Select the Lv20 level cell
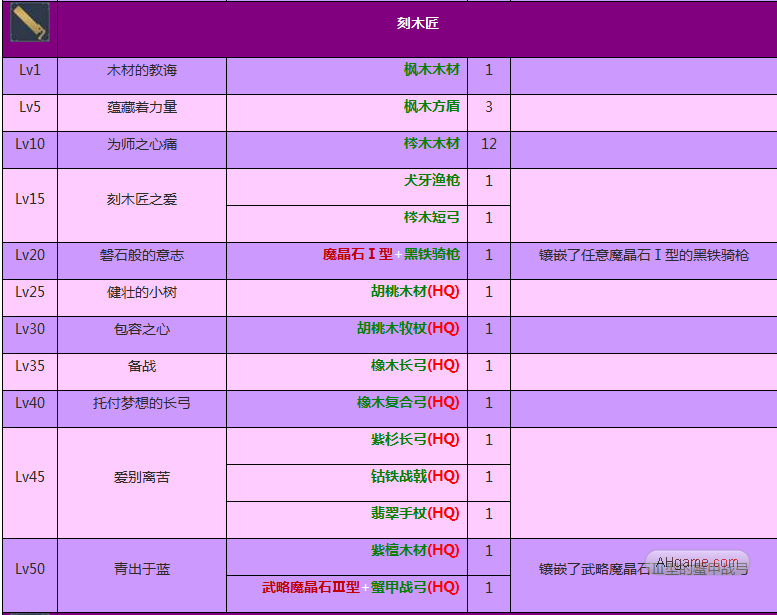 coord(30,261)
